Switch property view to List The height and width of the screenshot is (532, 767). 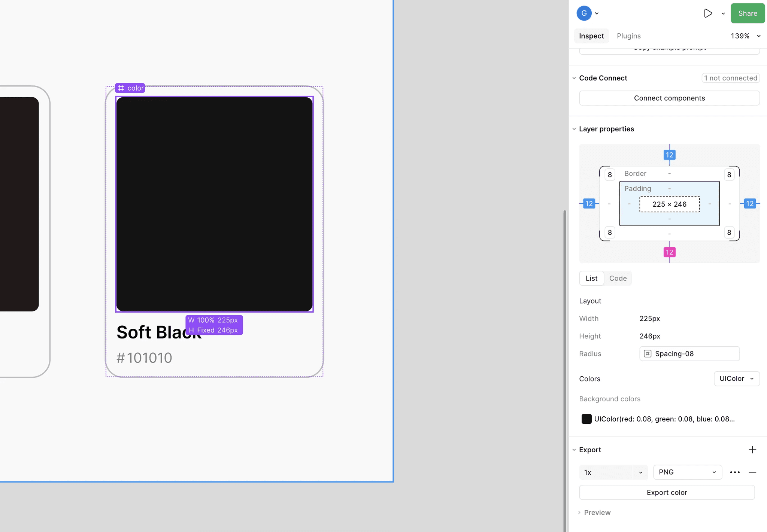(591, 278)
